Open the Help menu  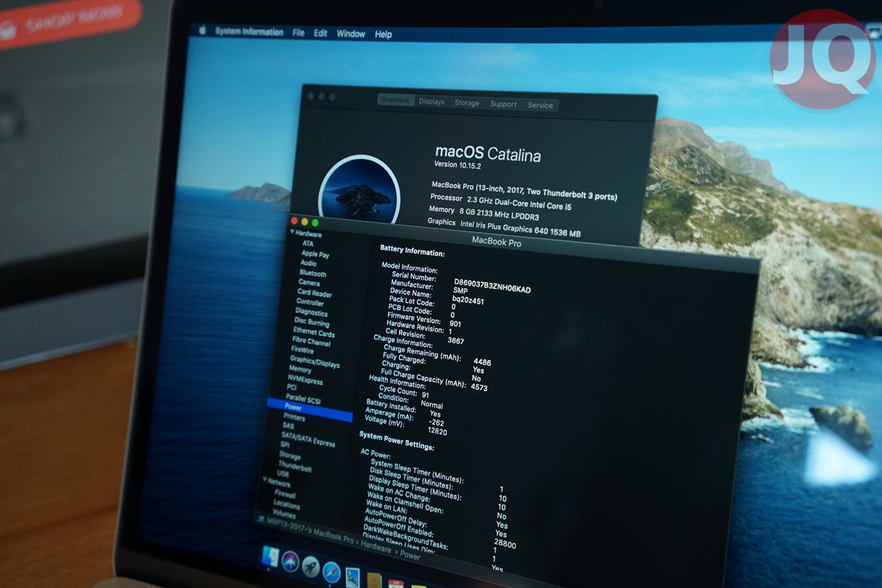383,35
